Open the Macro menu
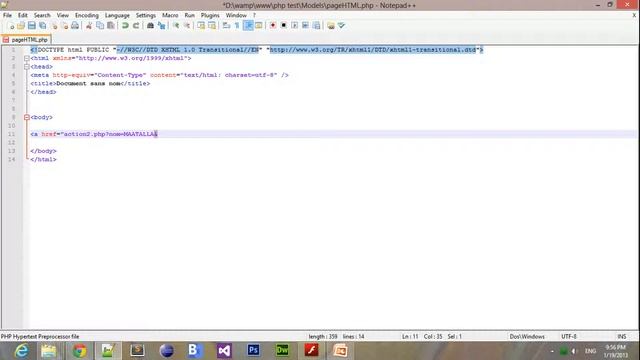 pyautogui.click(x=170, y=15)
